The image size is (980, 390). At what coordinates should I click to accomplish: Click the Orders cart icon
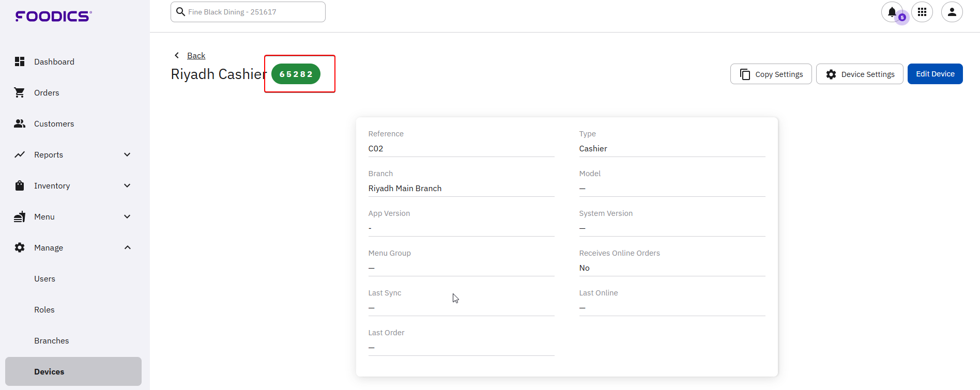point(20,92)
